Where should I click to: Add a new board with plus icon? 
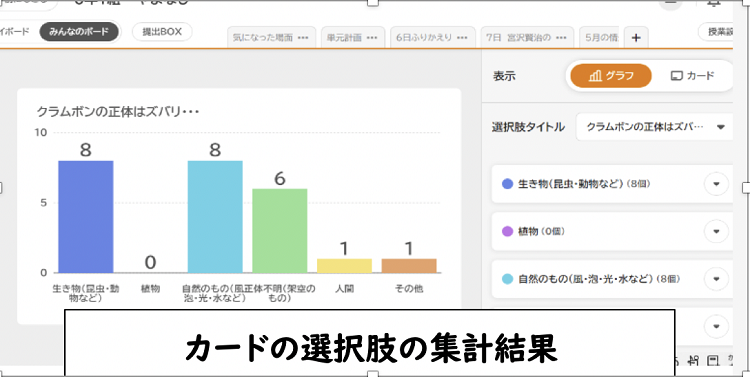636,38
